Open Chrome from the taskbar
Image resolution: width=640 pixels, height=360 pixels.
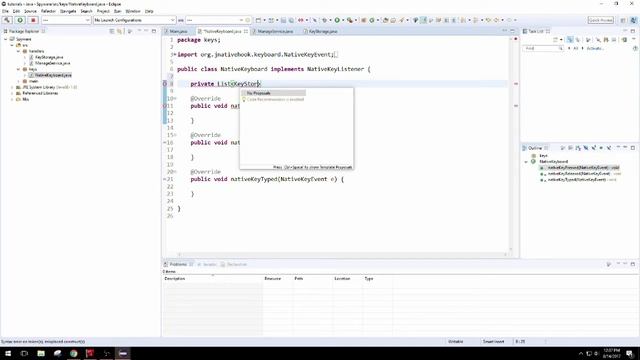(x=74, y=353)
